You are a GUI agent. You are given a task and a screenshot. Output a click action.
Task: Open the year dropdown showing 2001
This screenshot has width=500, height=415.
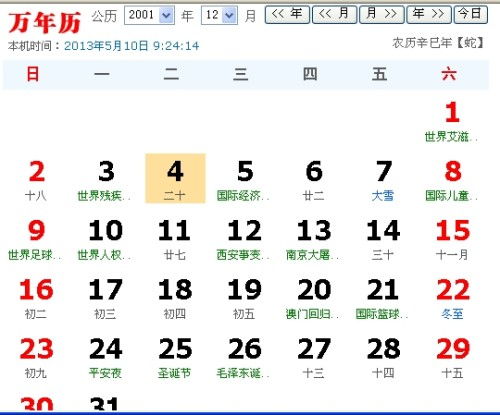coord(149,15)
